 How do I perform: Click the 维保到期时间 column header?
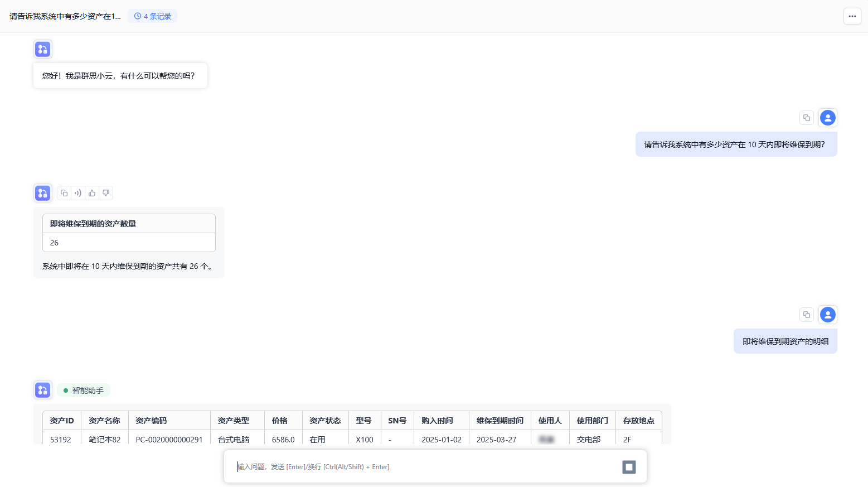pyautogui.click(x=500, y=421)
